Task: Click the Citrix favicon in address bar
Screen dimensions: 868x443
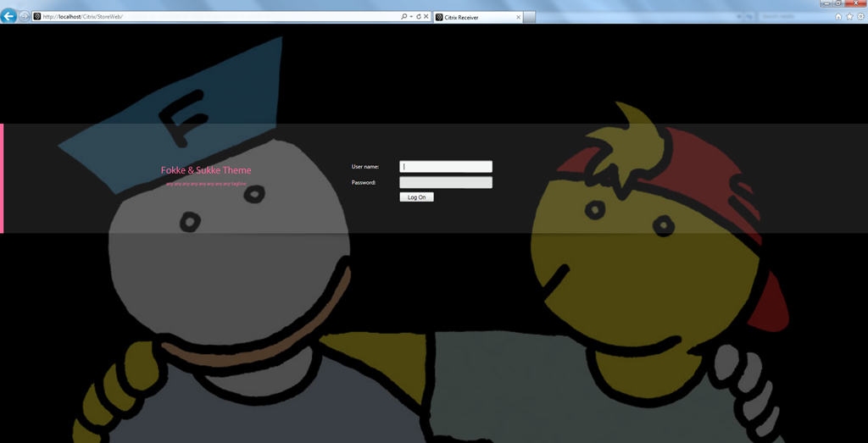Action: coord(37,17)
